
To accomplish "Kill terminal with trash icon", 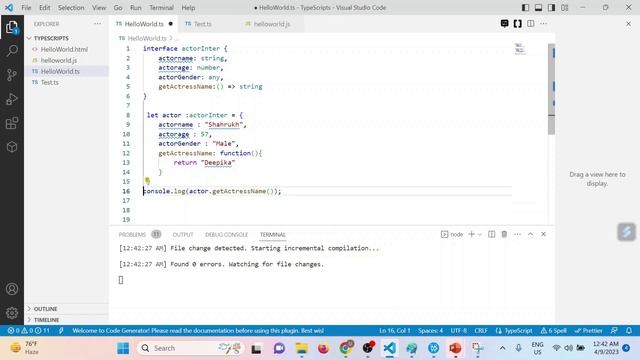I will click(x=504, y=234).
